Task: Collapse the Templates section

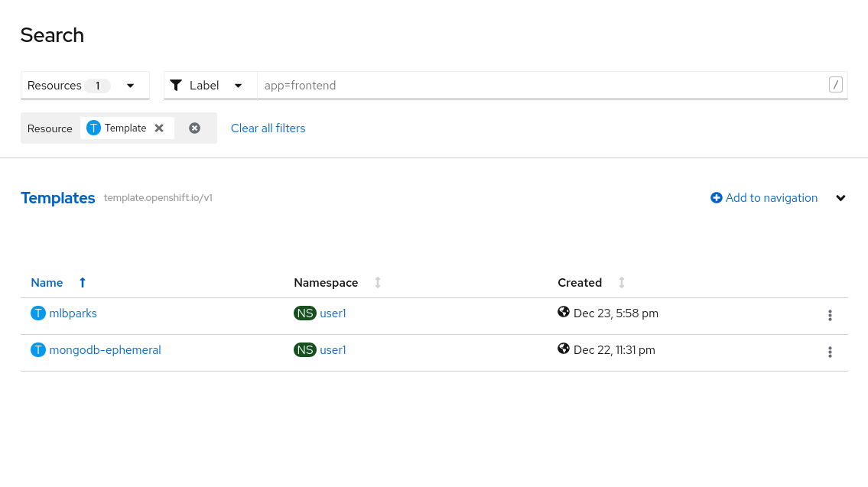Action: 840,198
